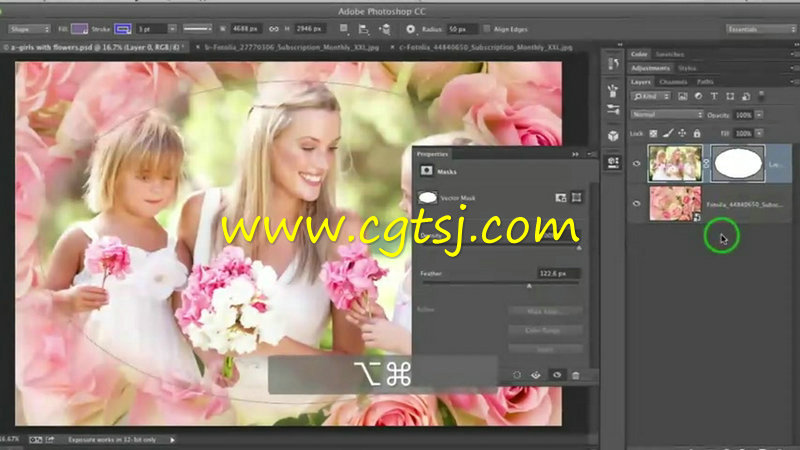This screenshot has height=450, width=800.
Task: Collapse the Properties panel double arrows
Action: [576, 154]
